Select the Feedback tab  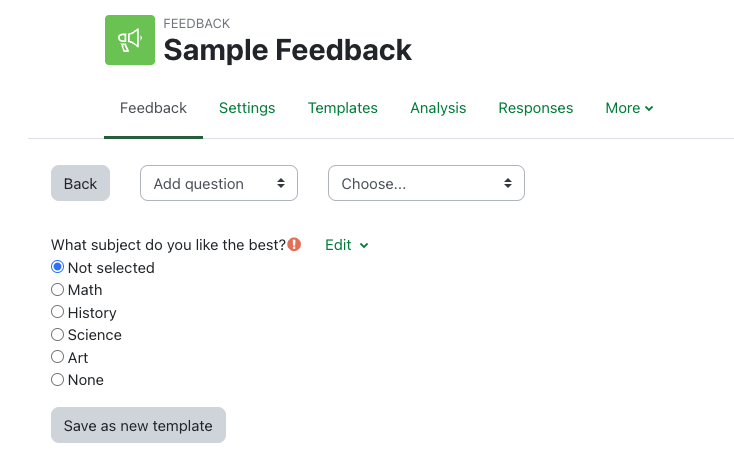[x=153, y=108]
